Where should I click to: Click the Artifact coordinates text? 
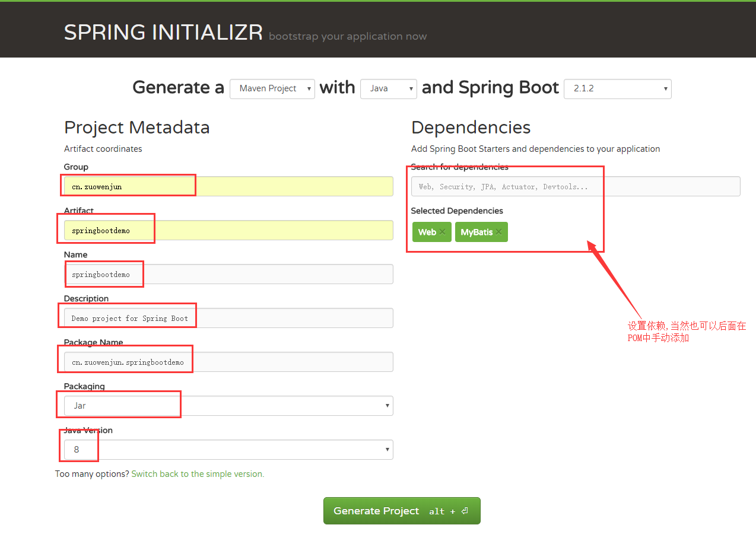[x=103, y=149]
